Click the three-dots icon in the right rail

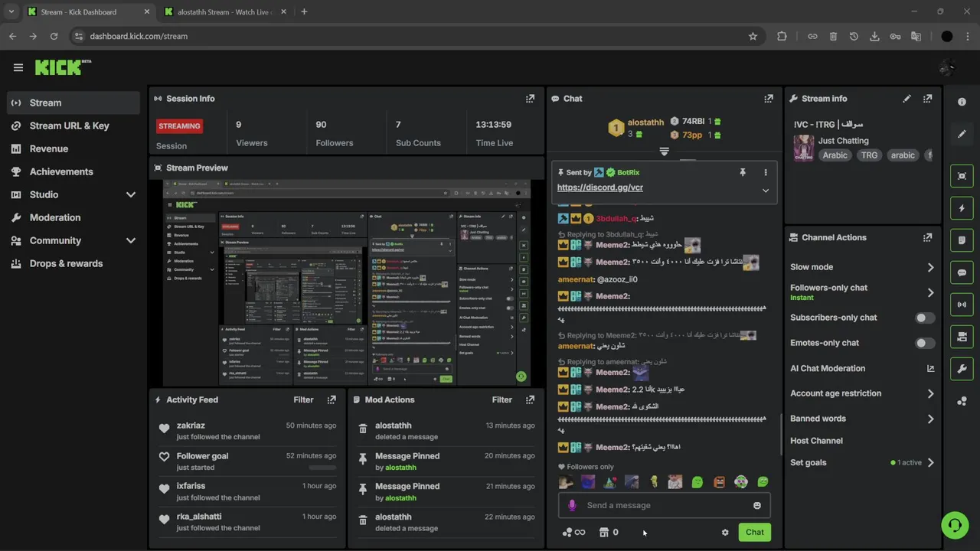(x=962, y=401)
